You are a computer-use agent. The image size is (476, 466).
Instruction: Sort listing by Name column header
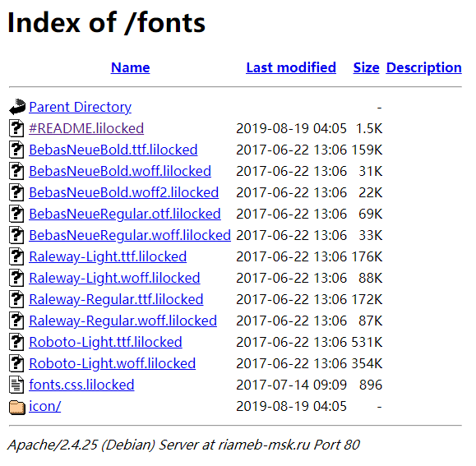click(130, 67)
